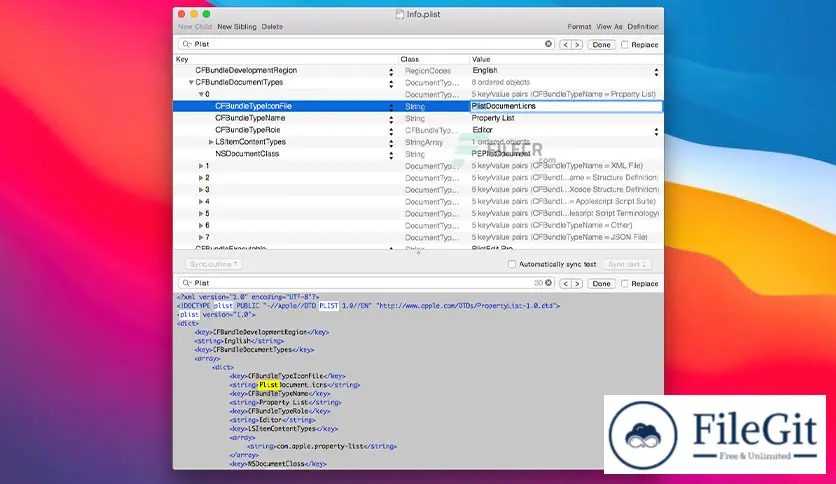Expand document type item 3
Image resolution: width=836 pixels, height=484 pixels.
(x=201, y=190)
